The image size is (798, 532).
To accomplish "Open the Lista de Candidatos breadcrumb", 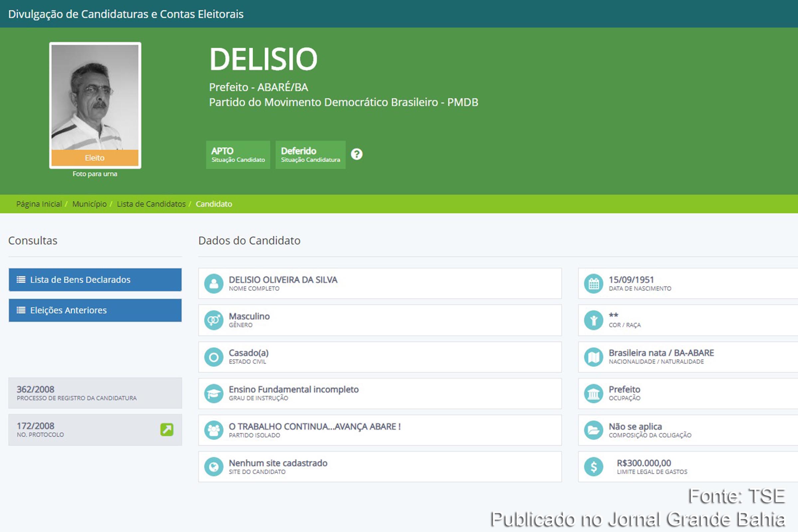I will [151, 204].
